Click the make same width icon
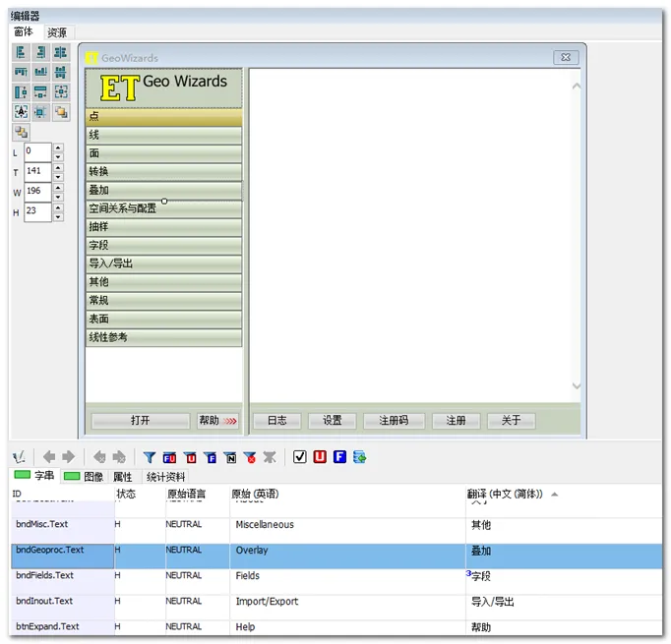This screenshot has width=671, height=644. [40, 92]
